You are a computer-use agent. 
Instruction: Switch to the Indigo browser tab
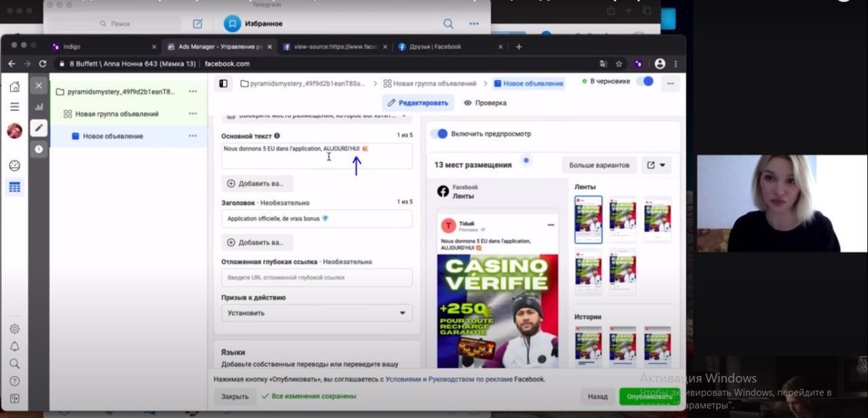[x=104, y=47]
